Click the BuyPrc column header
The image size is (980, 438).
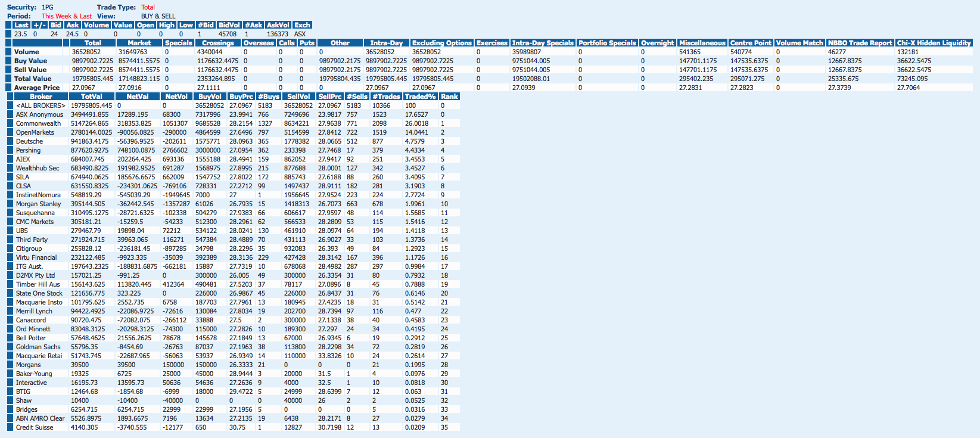click(x=241, y=97)
